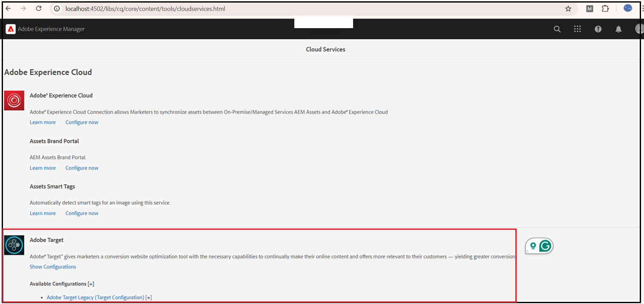
Task: Reload the page with the refresh icon
Action: (x=39, y=9)
